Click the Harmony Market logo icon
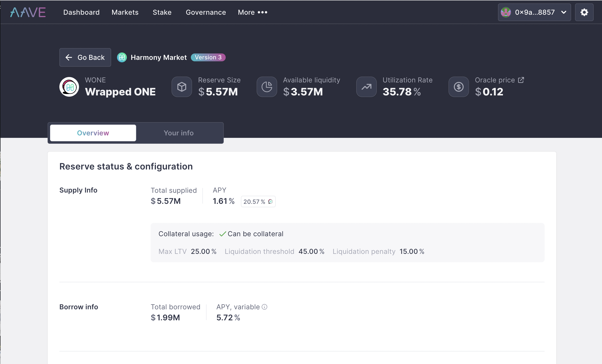This screenshot has height=364, width=602. coord(122,57)
